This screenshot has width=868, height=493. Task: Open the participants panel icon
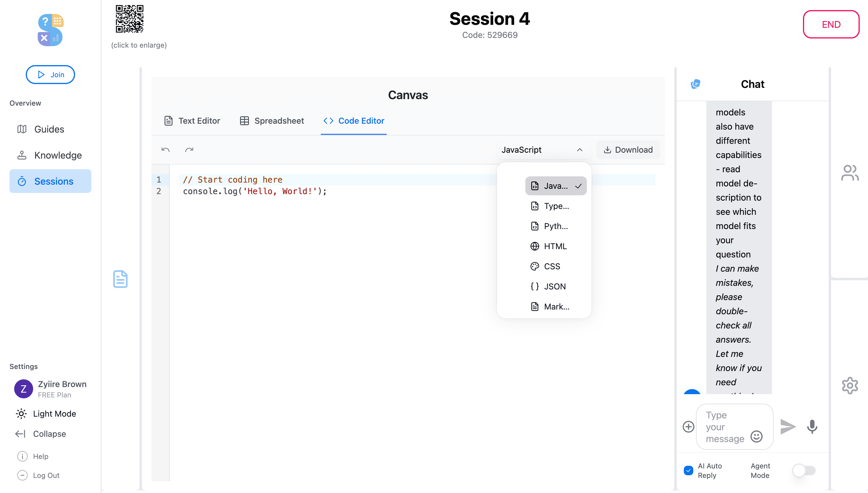coord(849,173)
